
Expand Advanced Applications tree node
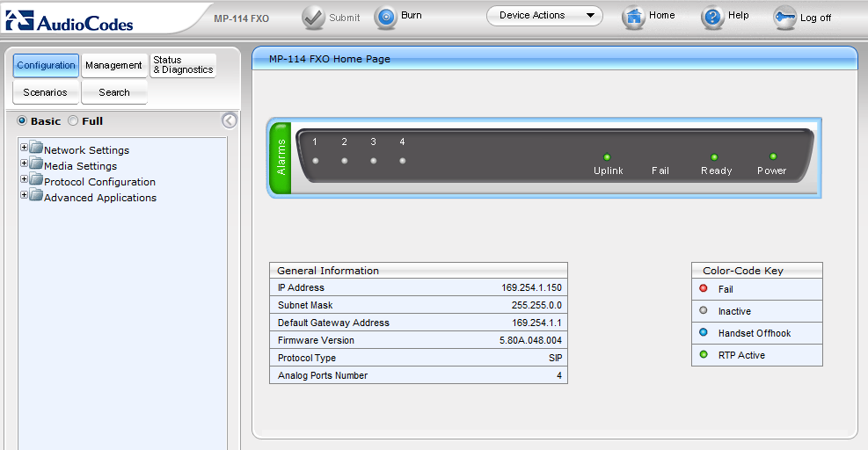[x=24, y=195]
